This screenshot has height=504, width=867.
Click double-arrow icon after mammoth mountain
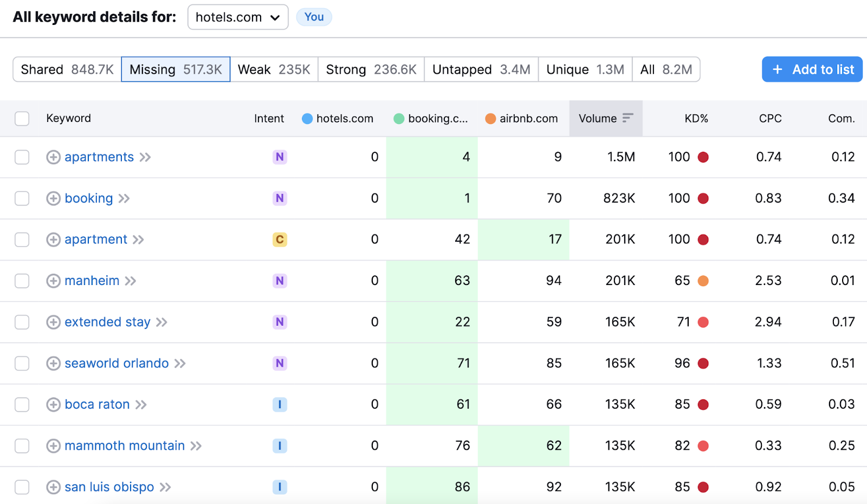(196, 445)
